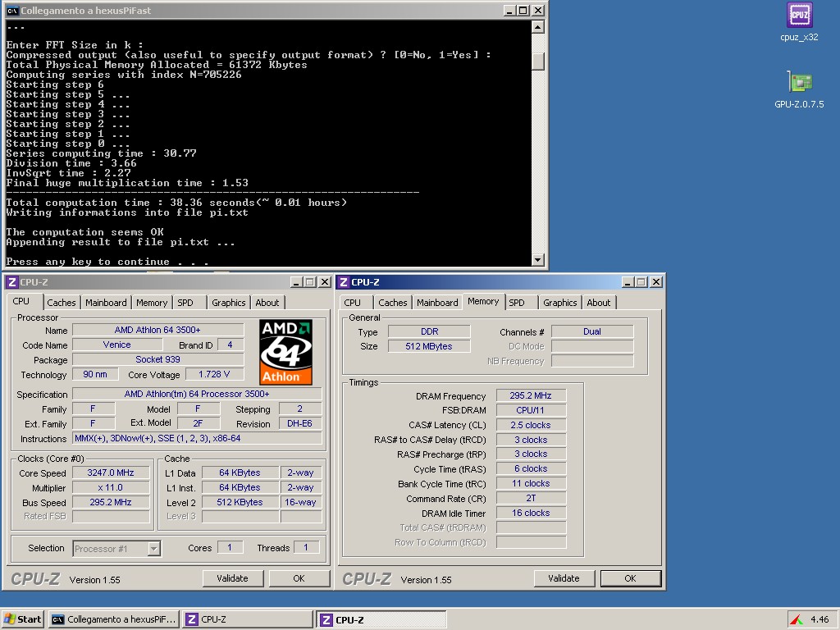
Task: Click Total computation time line in console
Action: tap(177, 203)
